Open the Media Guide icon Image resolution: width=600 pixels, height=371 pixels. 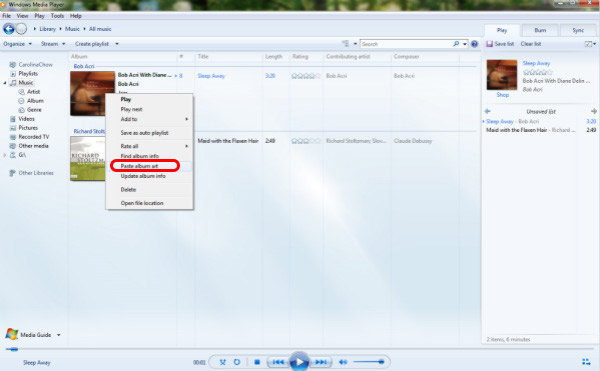click(x=11, y=334)
